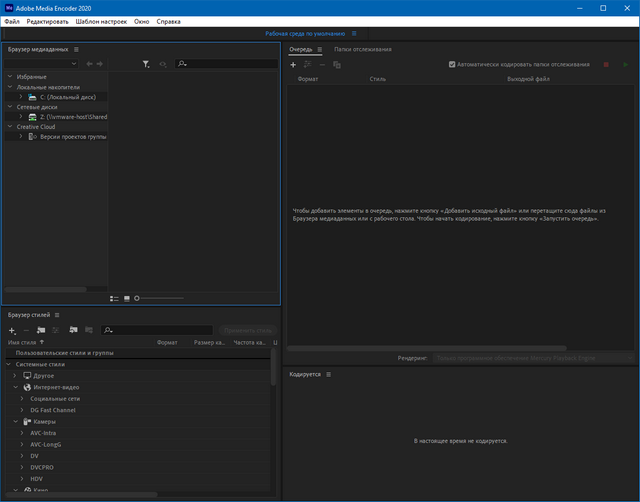Click the create new preset plus icon

pos(12,330)
